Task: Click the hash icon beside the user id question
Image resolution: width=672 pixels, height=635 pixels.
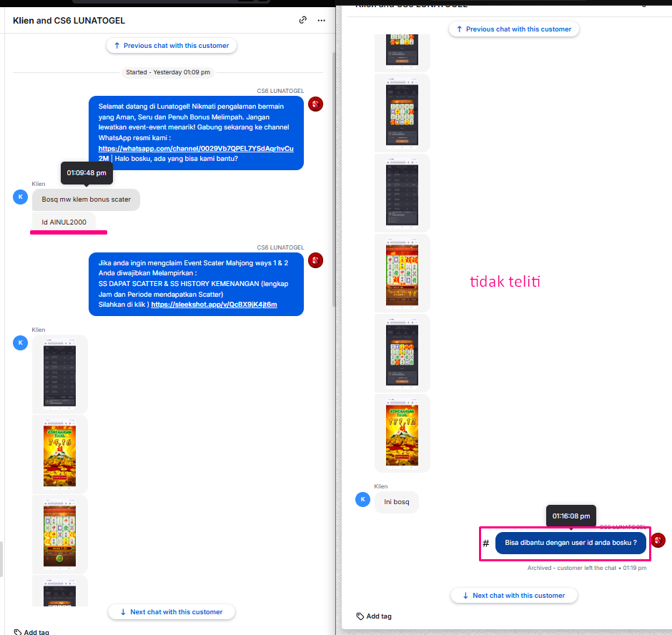Action: [x=485, y=543]
